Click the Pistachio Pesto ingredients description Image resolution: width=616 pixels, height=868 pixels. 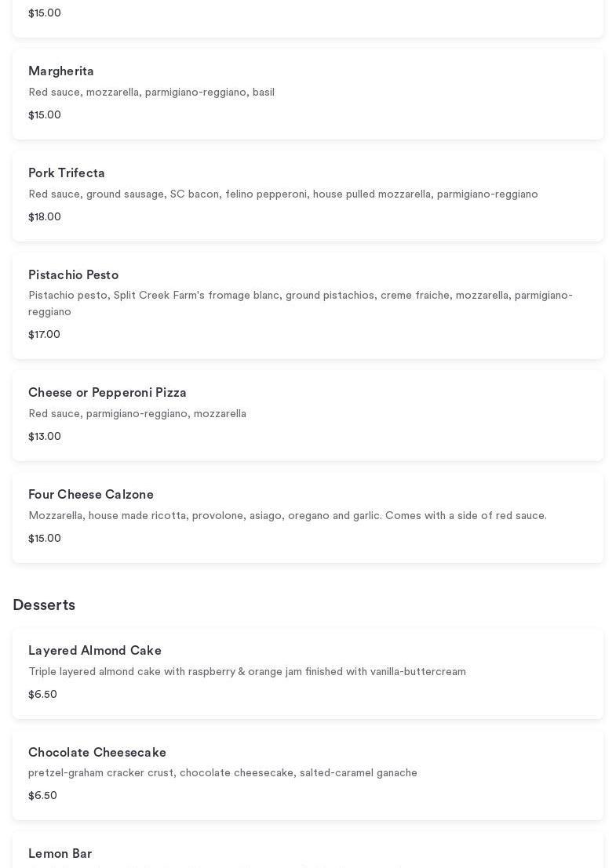[301, 303]
